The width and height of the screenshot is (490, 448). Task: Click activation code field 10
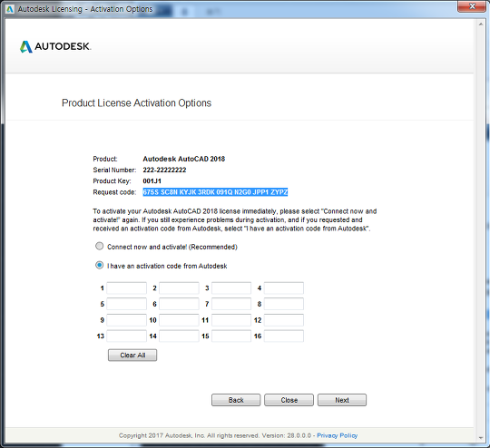(x=179, y=320)
